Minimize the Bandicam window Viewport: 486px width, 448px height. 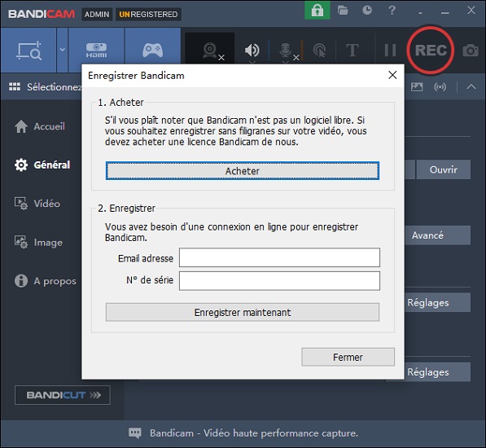coord(445,13)
